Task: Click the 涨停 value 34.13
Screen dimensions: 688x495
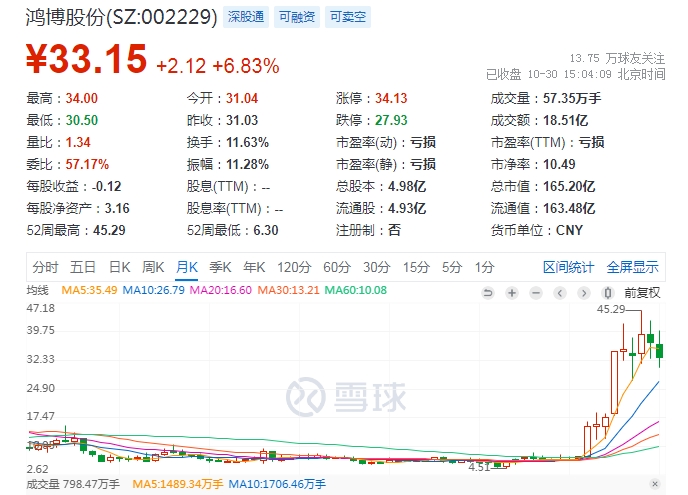Action: pos(391,98)
